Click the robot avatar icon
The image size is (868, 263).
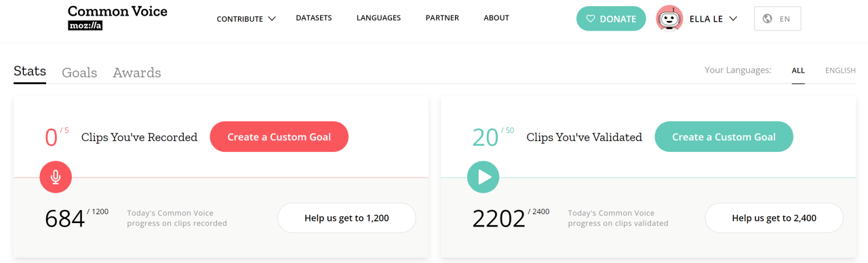pyautogui.click(x=669, y=18)
